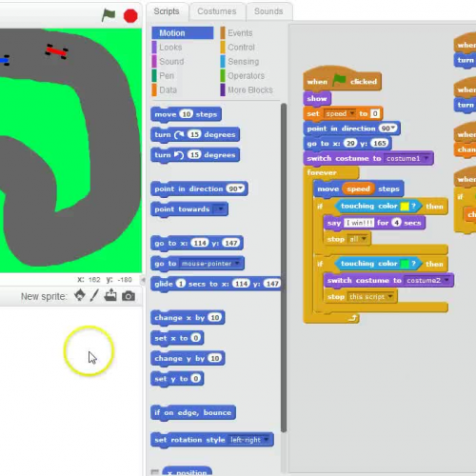Viewport: 476px width, 476px height.
Task: Click clockwise arrow in turn 15 degrees block
Action: [x=179, y=135]
